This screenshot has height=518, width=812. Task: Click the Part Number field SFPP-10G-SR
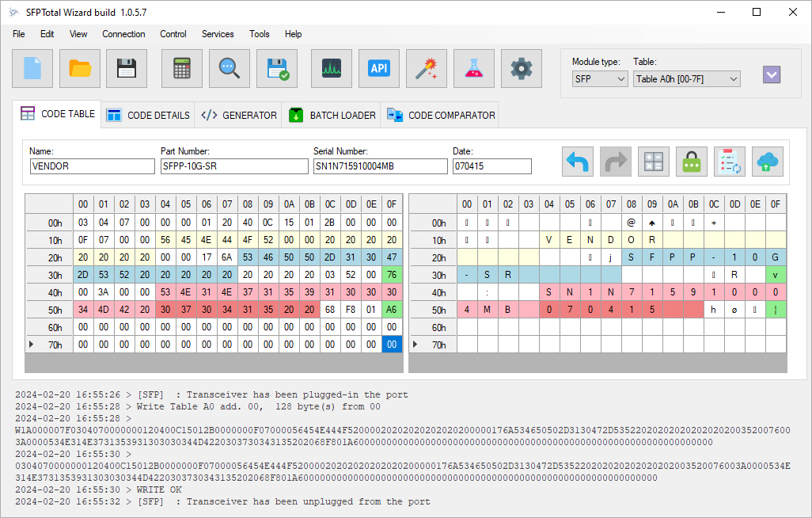coord(234,166)
